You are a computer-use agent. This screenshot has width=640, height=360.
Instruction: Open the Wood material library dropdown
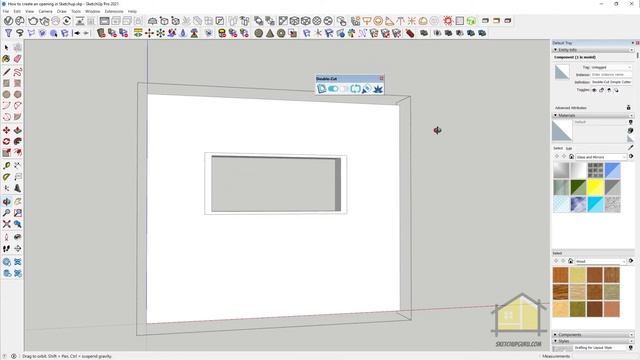601,261
